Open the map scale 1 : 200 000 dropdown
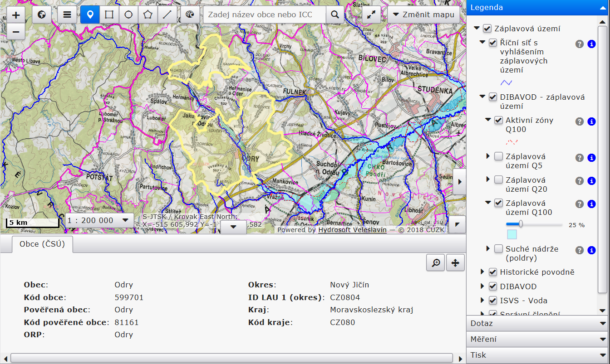The height and width of the screenshot is (364, 610). pos(99,220)
